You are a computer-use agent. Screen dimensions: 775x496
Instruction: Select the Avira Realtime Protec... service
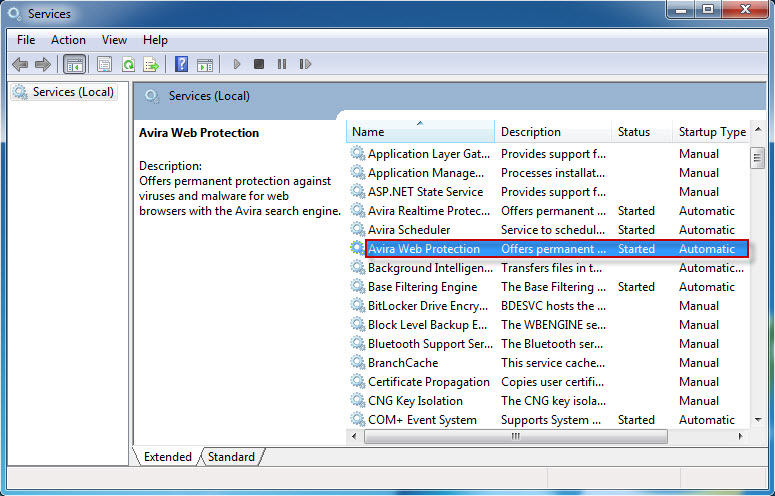click(549, 211)
